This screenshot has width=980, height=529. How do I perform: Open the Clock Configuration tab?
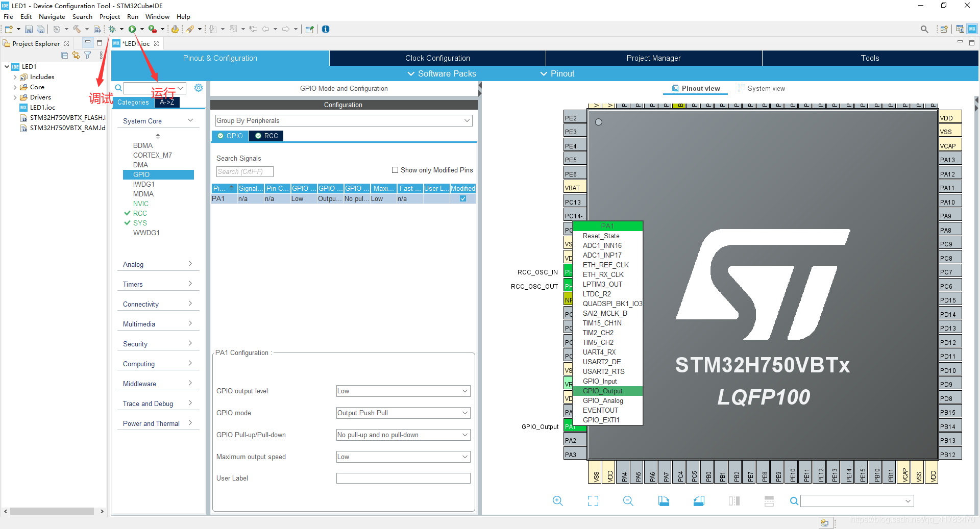pos(437,58)
